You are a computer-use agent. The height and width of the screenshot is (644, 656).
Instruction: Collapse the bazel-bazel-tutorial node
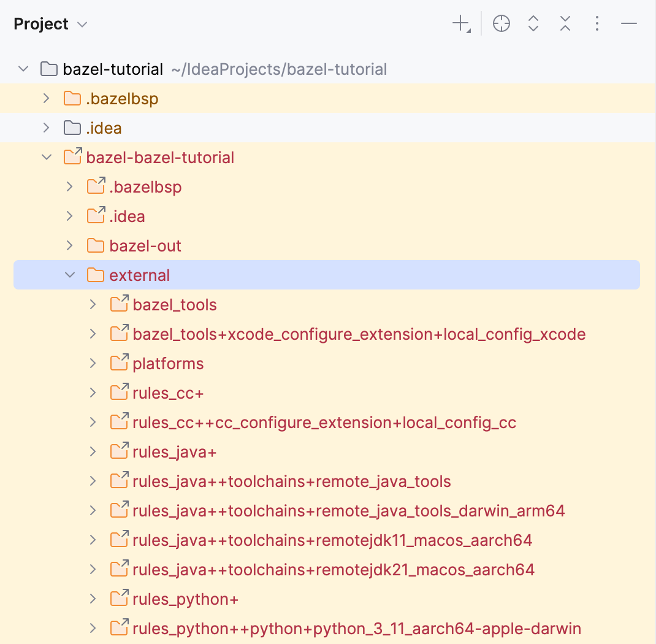46,157
